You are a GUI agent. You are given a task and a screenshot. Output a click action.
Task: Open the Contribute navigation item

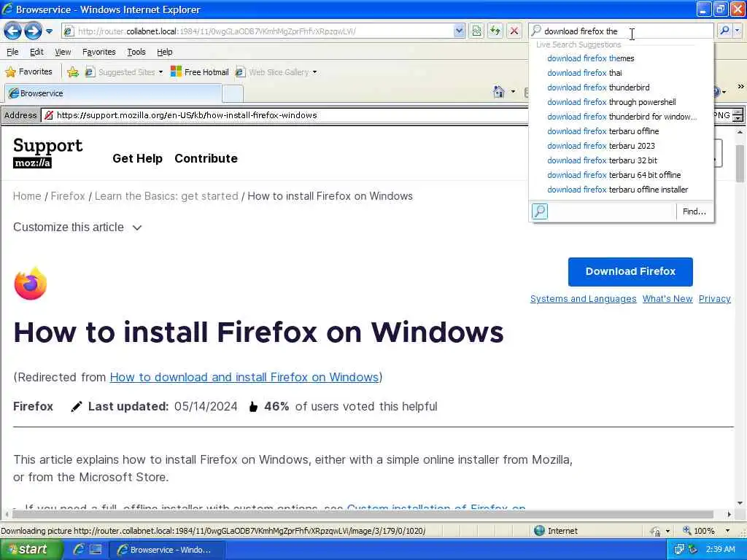click(x=206, y=158)
